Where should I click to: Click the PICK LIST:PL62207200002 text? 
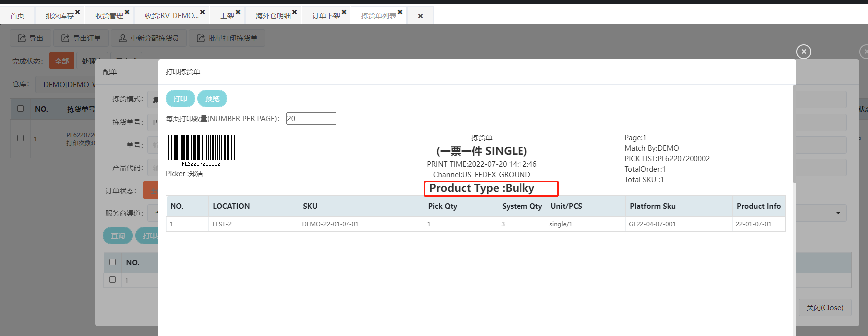coord(667,159)
